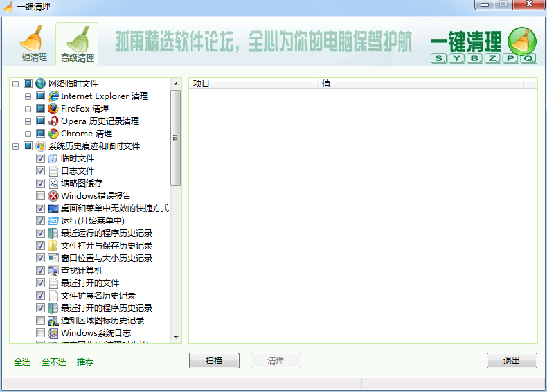Click the 推荐 link
The width and height of the screenshot is (547, 392).
tap(85, 362)
